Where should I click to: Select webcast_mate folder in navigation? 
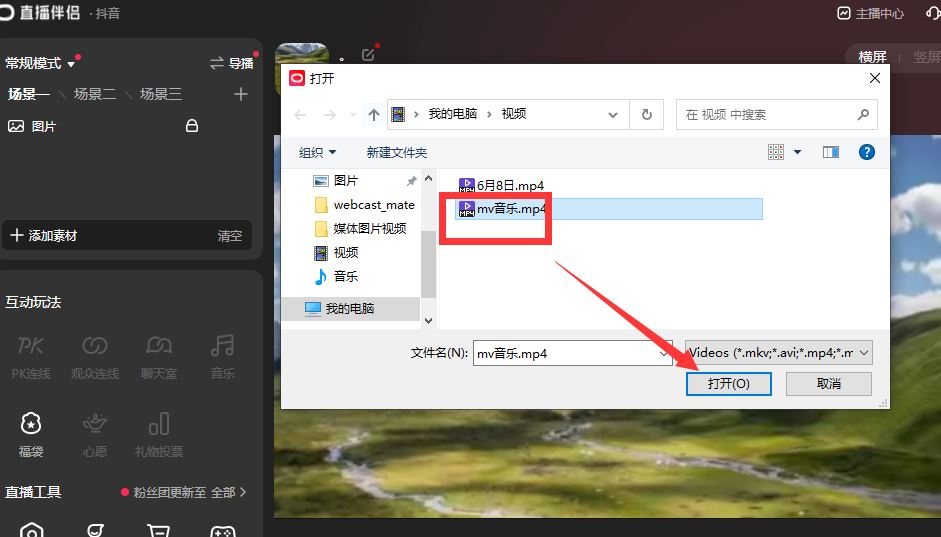(365, 205)
